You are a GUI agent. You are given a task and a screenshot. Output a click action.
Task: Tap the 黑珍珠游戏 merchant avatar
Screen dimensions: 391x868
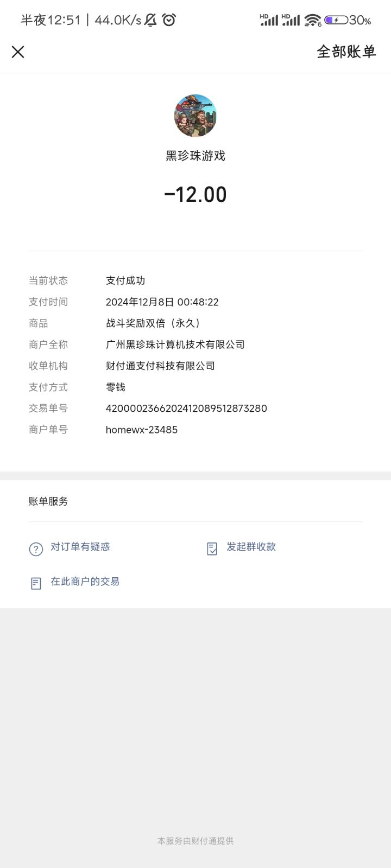coord(195,116)
